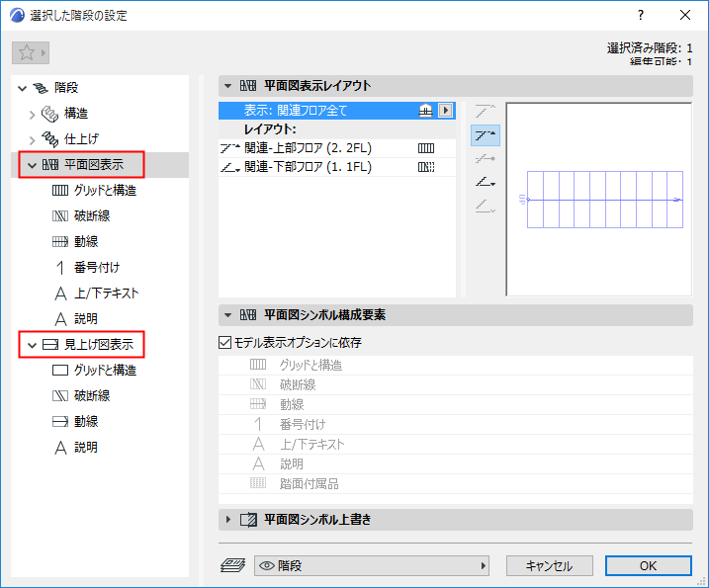This screenshot has width=709, height=588.
Task: Open 破断線 under 平面図表示
Action: pyautogui.click(x=92, y=216)
